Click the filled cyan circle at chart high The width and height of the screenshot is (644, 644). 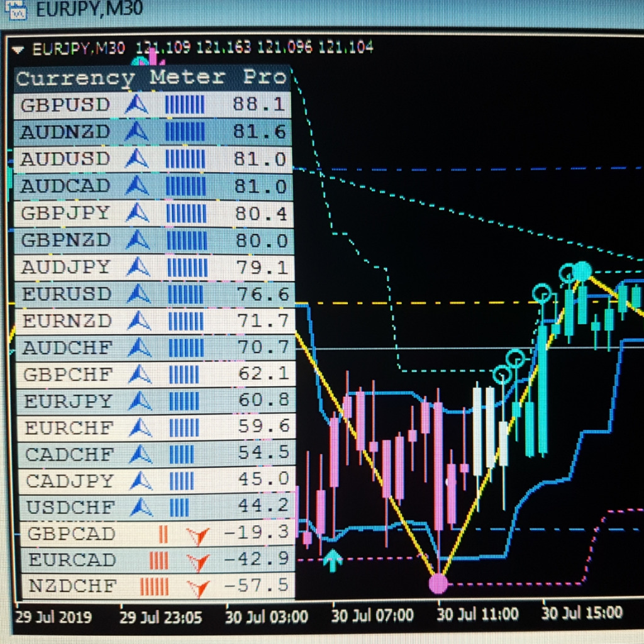point(583,271)
